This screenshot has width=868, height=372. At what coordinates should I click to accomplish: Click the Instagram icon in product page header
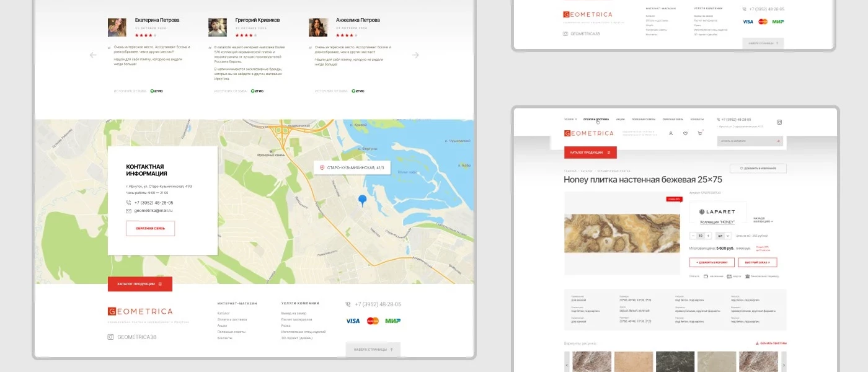(780, 123)
